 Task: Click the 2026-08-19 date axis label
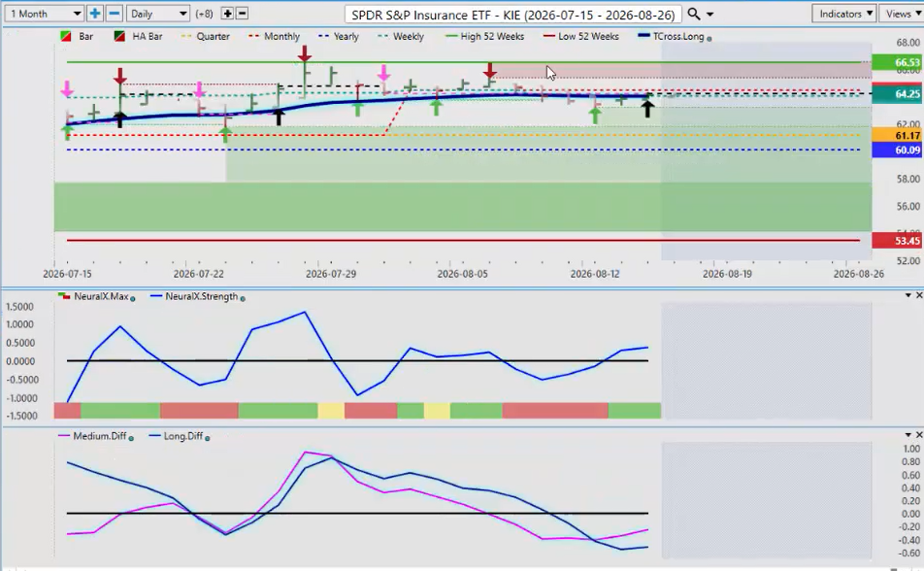pos(727,274)
